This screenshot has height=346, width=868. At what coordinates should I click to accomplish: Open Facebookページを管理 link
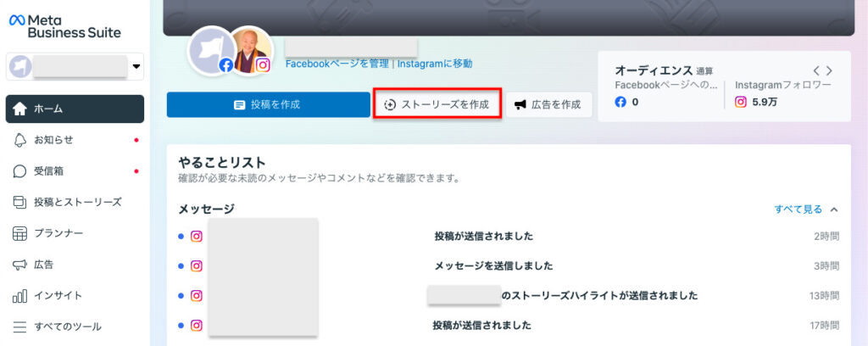click(337, 64)
